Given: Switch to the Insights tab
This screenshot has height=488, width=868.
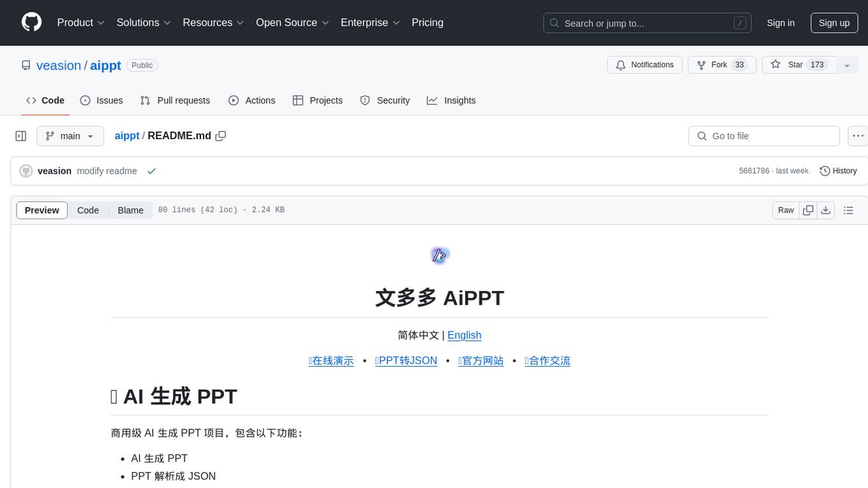Looking at the screenshot, I should point(451,100).
